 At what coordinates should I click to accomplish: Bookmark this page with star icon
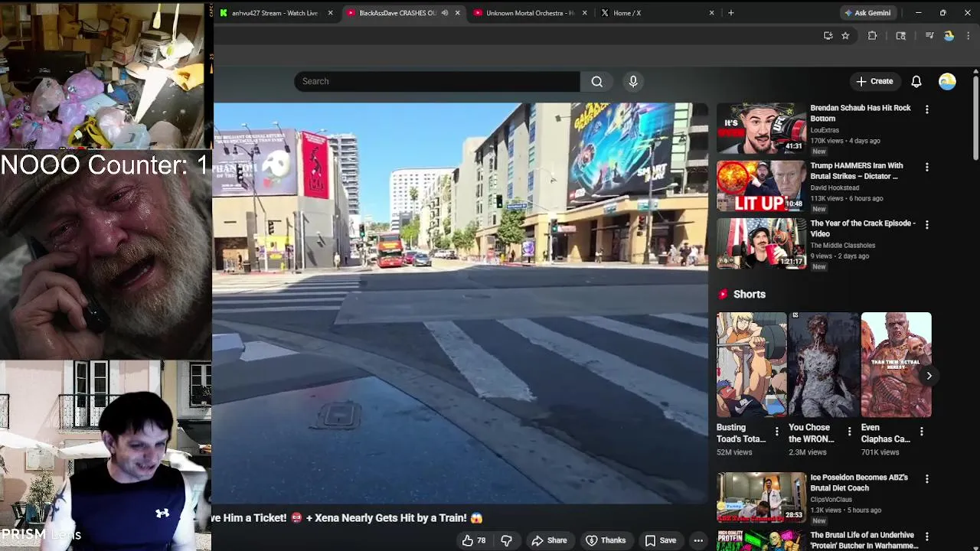click(845, 35)
